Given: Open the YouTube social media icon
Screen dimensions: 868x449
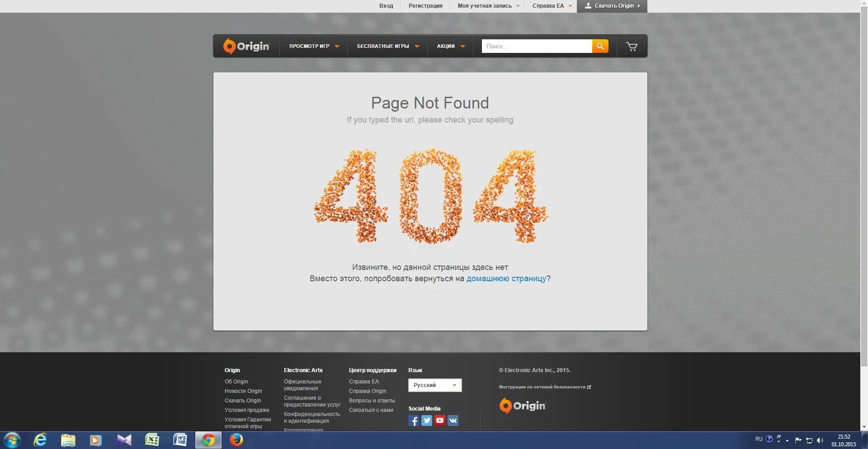Looking at the screenshot, I should pyautogui.click(x=440, y=421).
